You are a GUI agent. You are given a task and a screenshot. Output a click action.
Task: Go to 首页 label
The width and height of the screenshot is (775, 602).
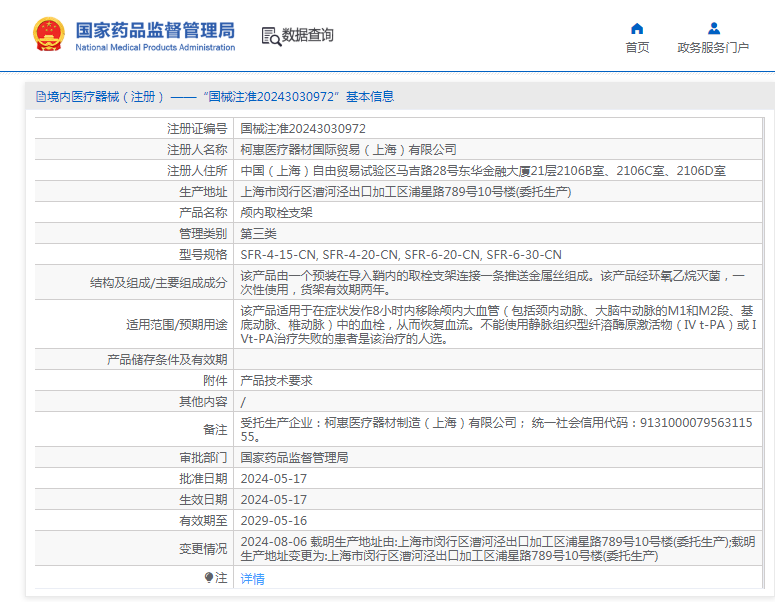pyautogui.click(x=637, y=47)
